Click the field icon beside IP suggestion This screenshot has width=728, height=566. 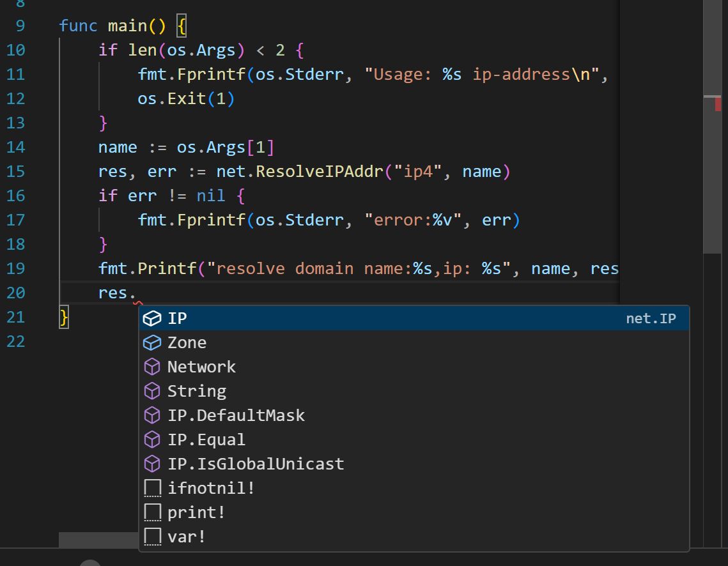pyautogui.click(x=151, y=318)
